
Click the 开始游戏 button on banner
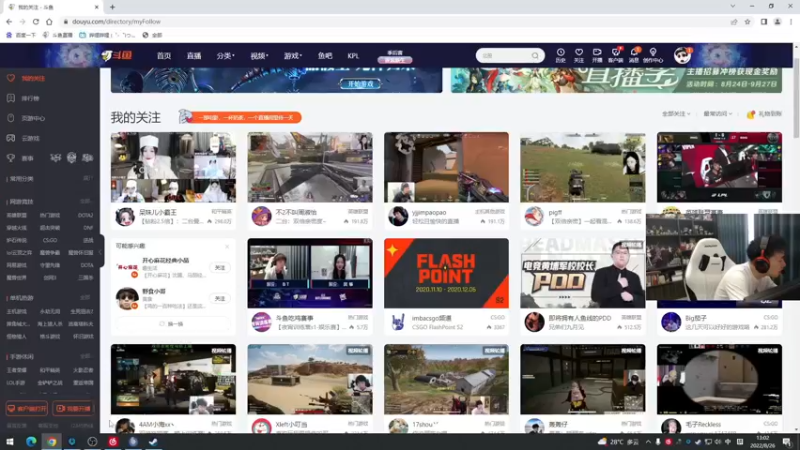pyautogui.click(x=360, y=84)
